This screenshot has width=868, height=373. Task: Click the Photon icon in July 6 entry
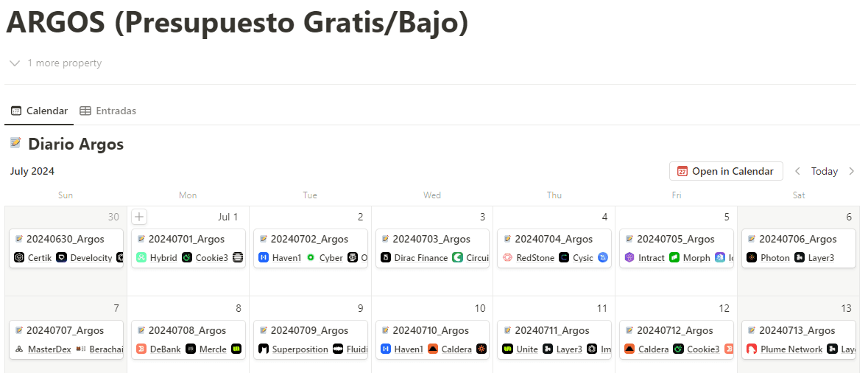pos(752,258)
